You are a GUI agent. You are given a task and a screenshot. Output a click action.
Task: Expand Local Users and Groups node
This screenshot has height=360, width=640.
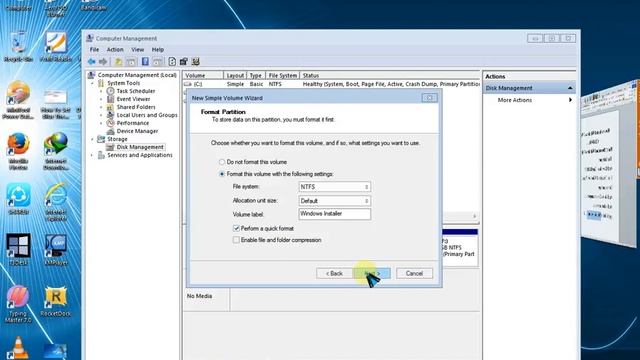102,115
